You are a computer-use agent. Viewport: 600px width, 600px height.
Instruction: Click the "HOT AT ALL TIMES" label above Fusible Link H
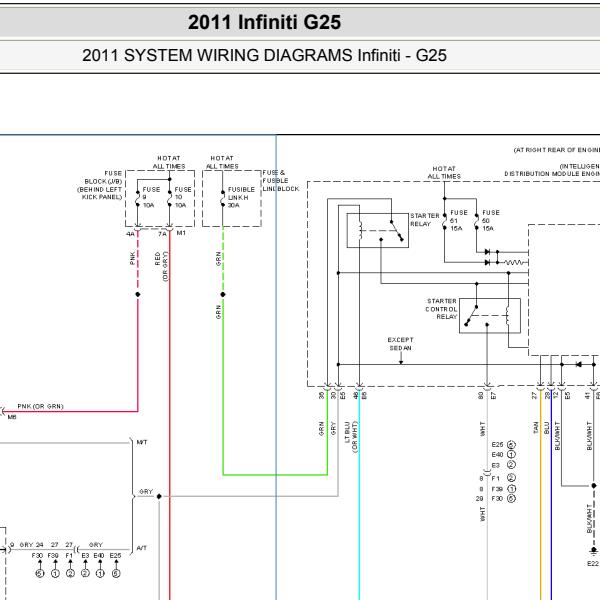coord(222,162)
